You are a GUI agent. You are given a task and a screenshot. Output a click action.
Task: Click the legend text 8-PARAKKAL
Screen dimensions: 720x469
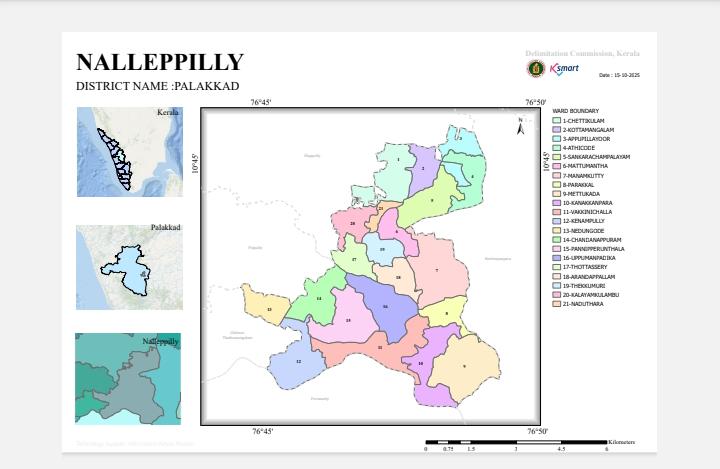point(578,185)
